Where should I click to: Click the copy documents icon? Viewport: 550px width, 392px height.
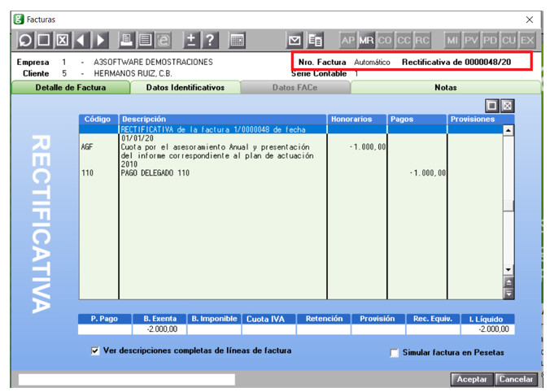(315, 40)
